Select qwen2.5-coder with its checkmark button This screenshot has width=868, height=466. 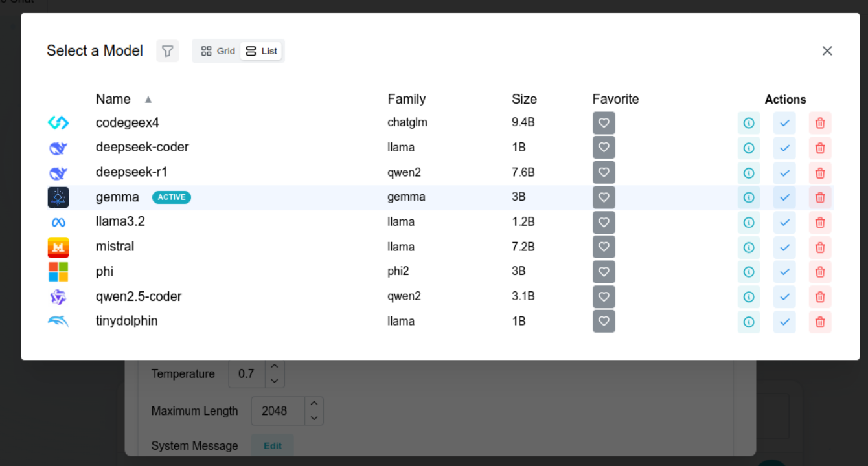click(x=784, y=296)
